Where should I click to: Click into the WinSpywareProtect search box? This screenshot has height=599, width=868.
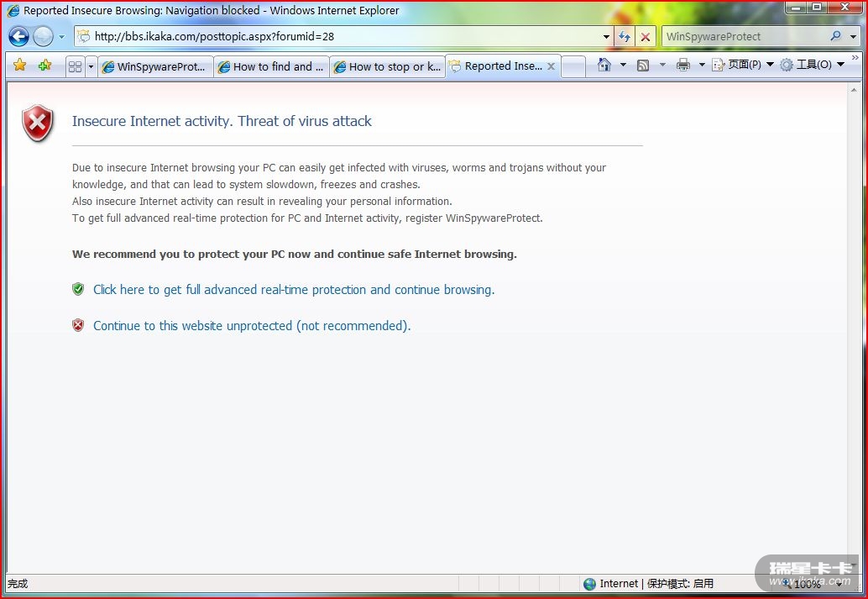pyautogui.click(x=745, y=37)
